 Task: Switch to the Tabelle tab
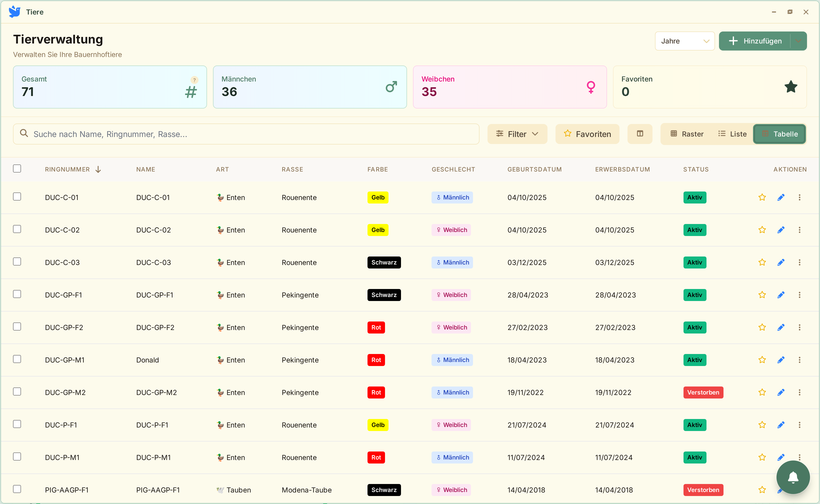pyautogui.click(x=779, y=134)
